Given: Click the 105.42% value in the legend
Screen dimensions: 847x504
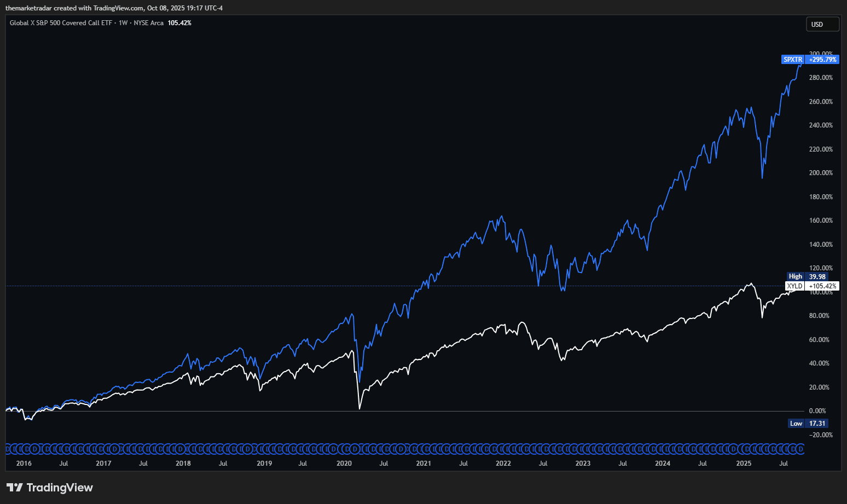Looking at the screenshot, I should [x=179, y=23].
